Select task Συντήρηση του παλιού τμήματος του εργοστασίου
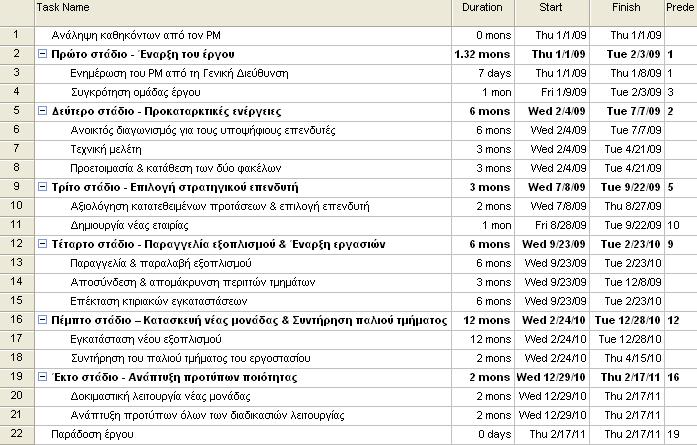 pyautogui.click(x=190, y=358)
